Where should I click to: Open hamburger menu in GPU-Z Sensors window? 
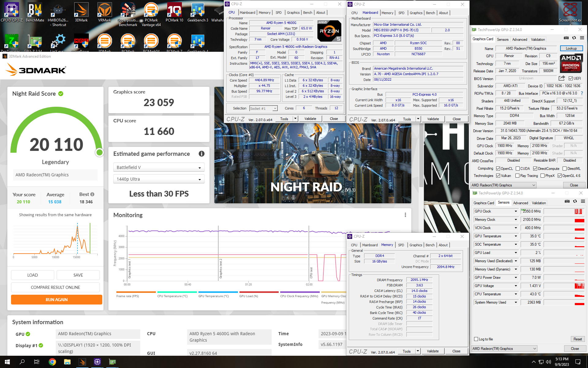pyautogui.click(x=583, y=201)
